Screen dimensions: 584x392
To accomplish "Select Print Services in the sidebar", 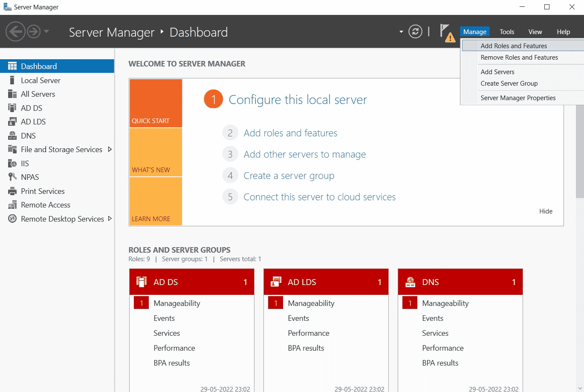I will (x=43, y=191).
